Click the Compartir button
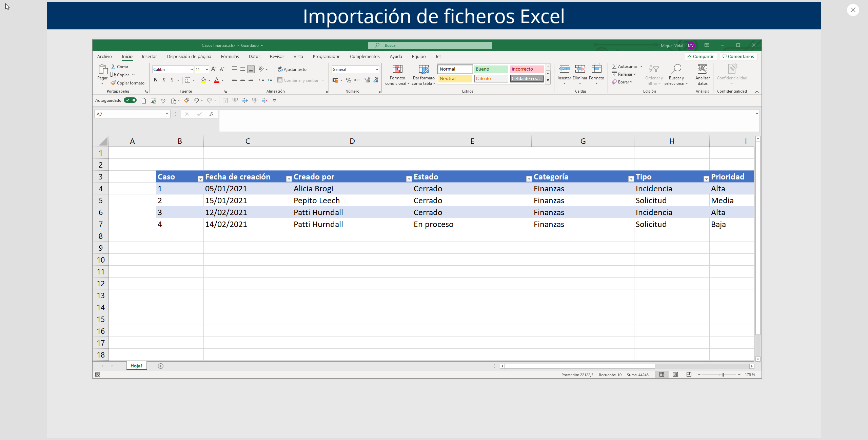 tap(701, 56)
